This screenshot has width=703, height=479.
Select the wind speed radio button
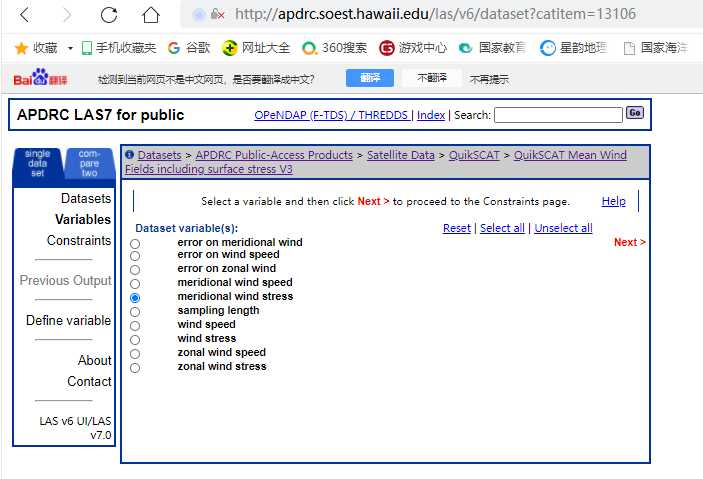tap(135, 326)
